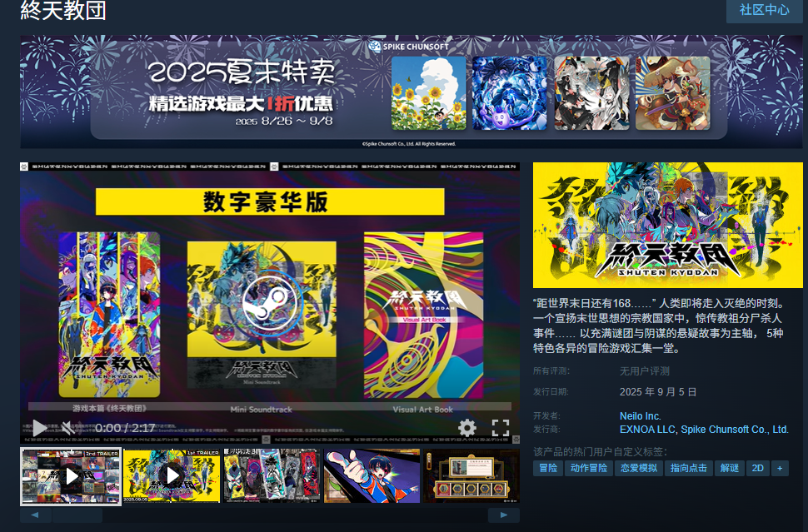Viewport: 808px width, 532px height.
Task: Open publisher EXNOA LLC page
Action: [647, 430]
